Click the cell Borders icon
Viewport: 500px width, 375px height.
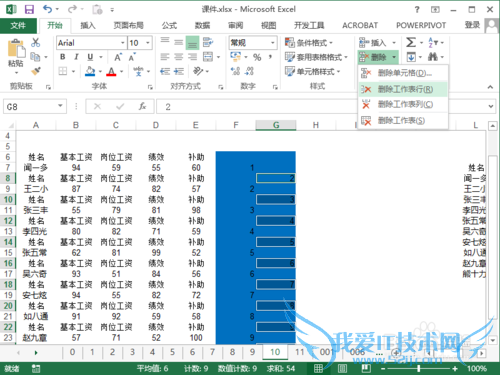(63, 71)
